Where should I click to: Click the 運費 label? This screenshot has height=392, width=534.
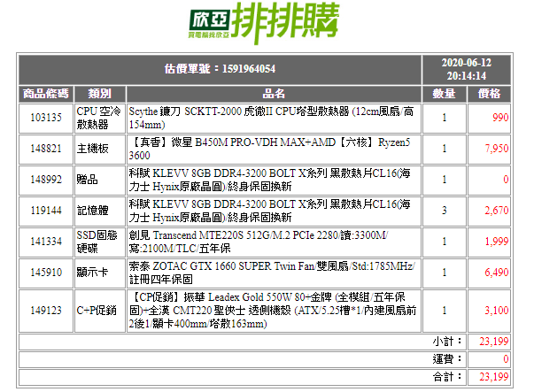tap(447, 359)
